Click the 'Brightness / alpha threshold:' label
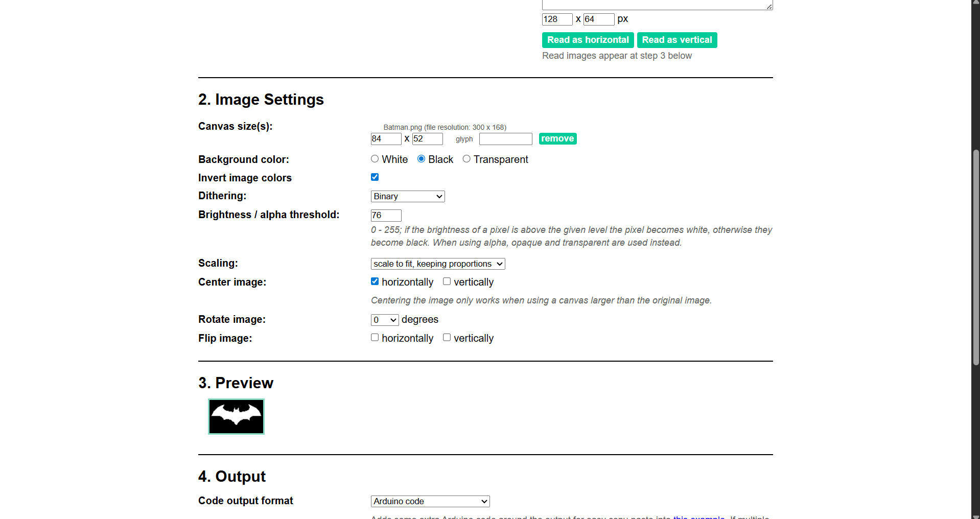 coord(269,215)
